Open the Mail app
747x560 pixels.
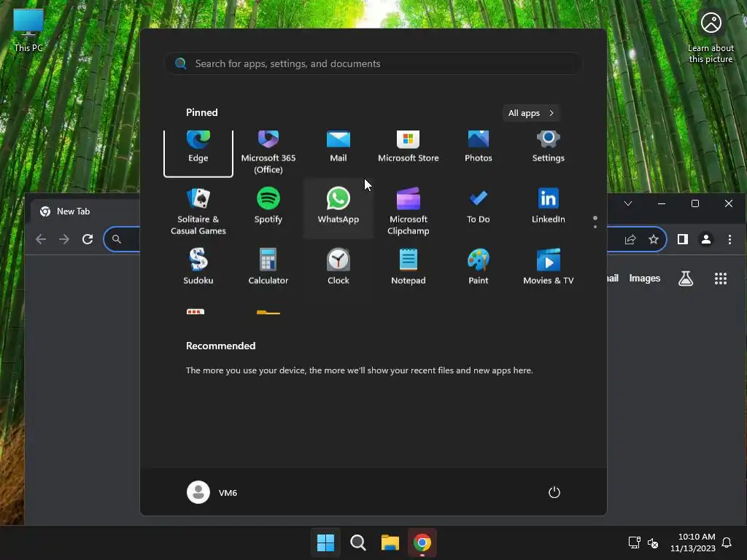[338, 147]
